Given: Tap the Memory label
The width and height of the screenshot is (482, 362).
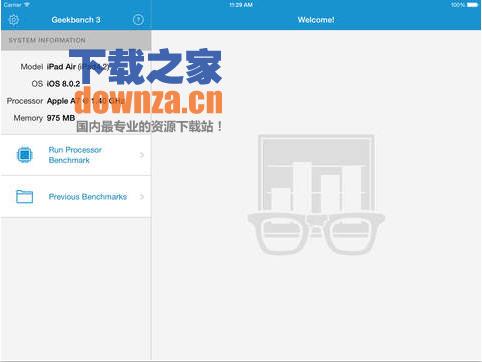Looking at the screenshot, I should (28, 118).
